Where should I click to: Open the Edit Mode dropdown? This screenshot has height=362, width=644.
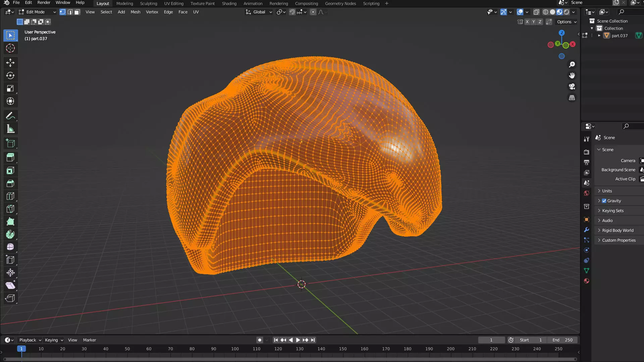click(x=37, y=12)
